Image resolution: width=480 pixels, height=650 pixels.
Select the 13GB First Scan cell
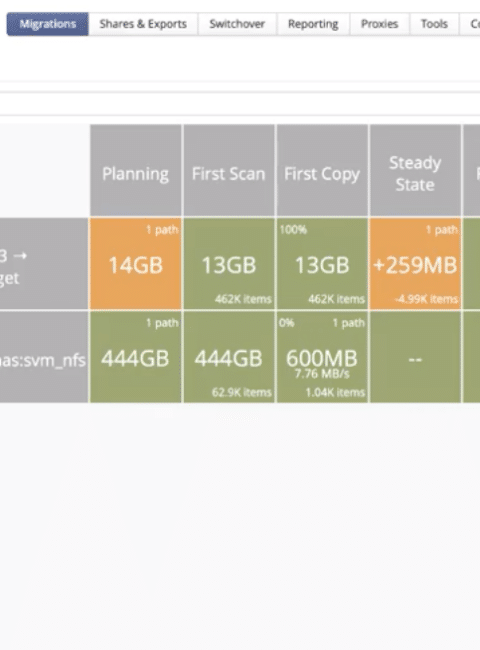coord(229,264)
